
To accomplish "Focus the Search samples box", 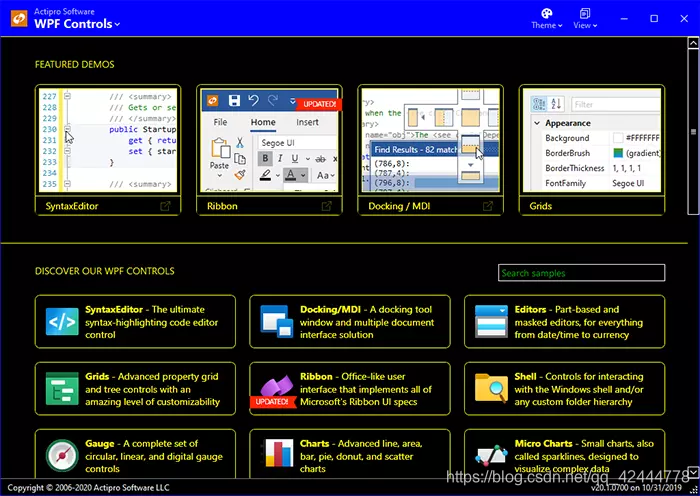I will (x=581, y=273).
